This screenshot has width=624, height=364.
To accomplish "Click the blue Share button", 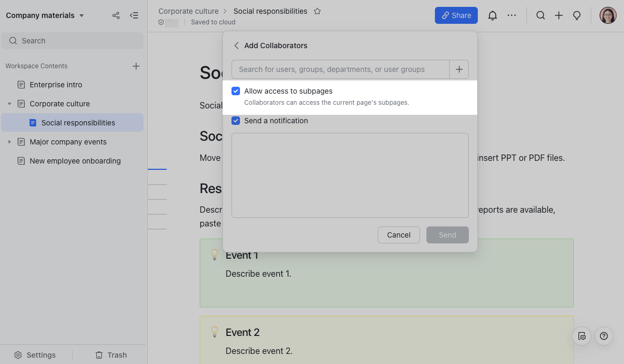I will [x=456, y=15].
